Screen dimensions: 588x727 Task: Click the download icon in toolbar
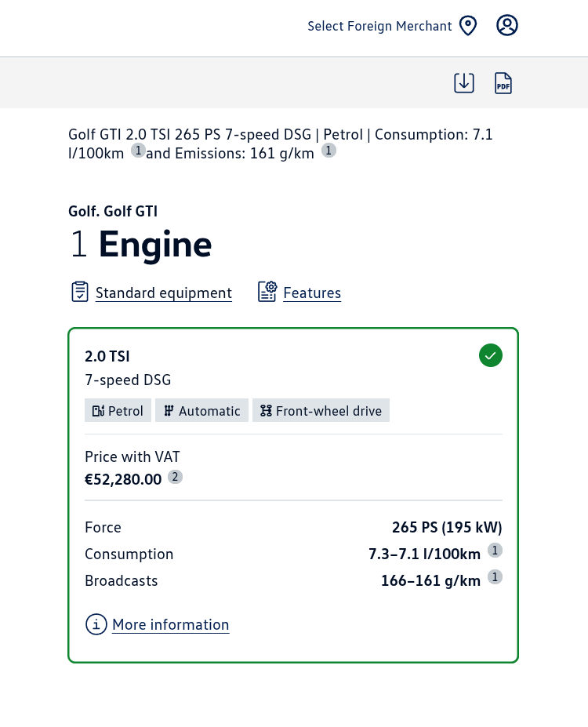[464, 82]
